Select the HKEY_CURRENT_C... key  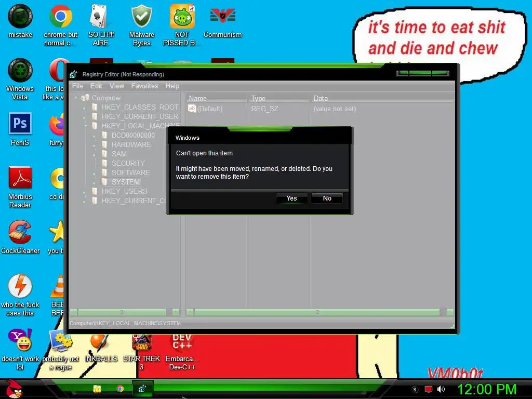point(134,201)
